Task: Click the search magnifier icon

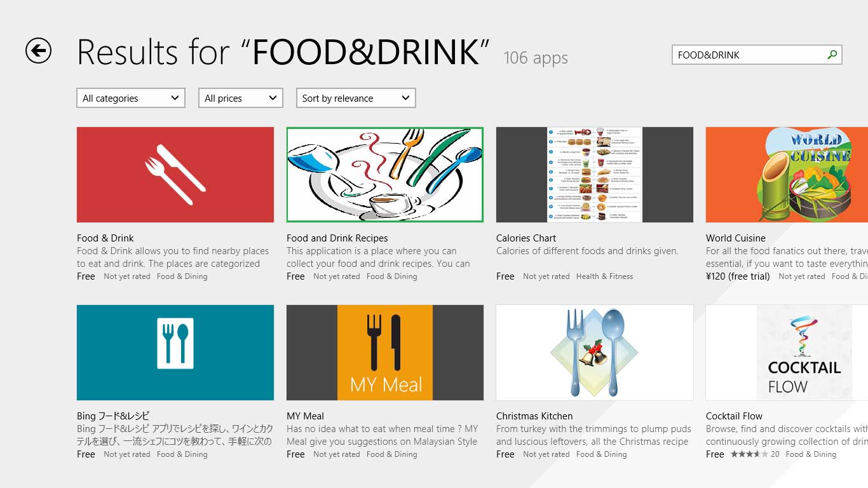Action: tap(832, 55)
